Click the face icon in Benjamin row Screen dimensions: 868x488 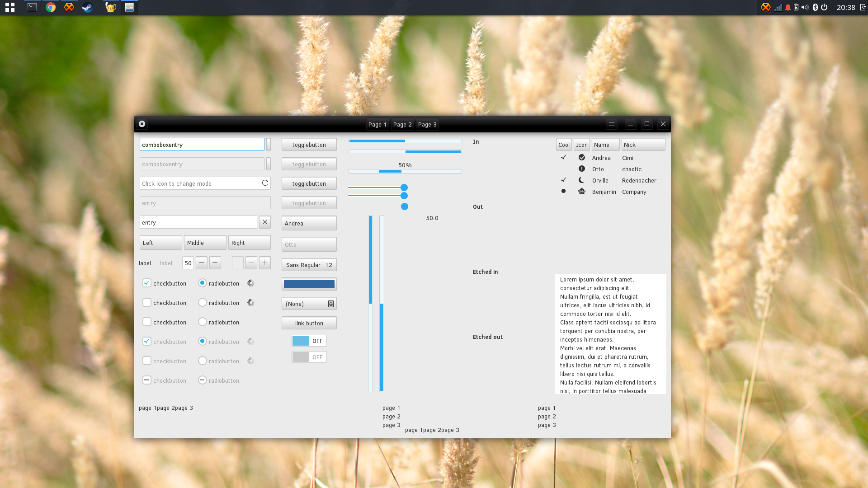click(x=582, y=191)
